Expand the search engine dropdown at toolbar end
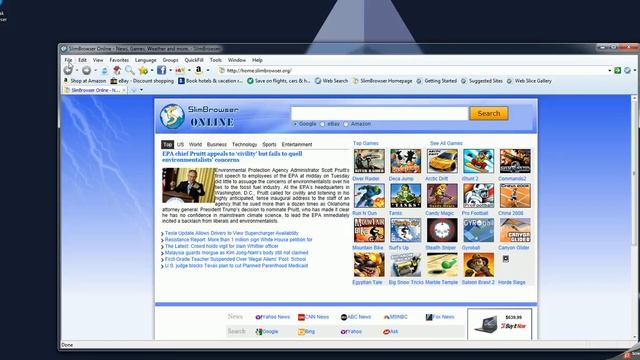Screen dimensions: 640x360 [635, 71]
